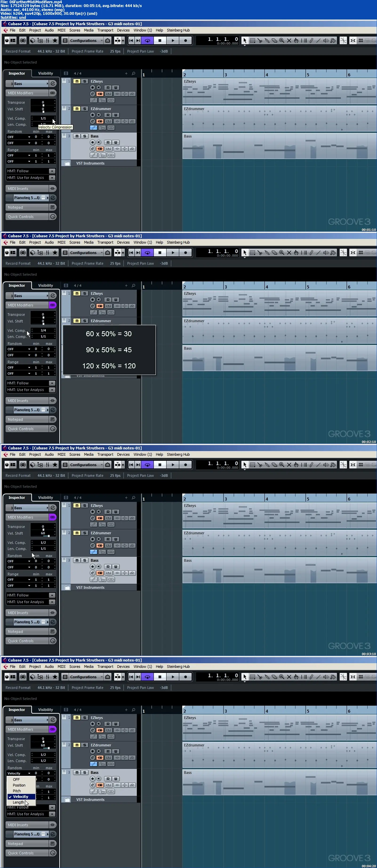Unmute EZkeys with M button in top frame
The height and width of the screenshot is (868, 377).
click(x=77, y=81)
